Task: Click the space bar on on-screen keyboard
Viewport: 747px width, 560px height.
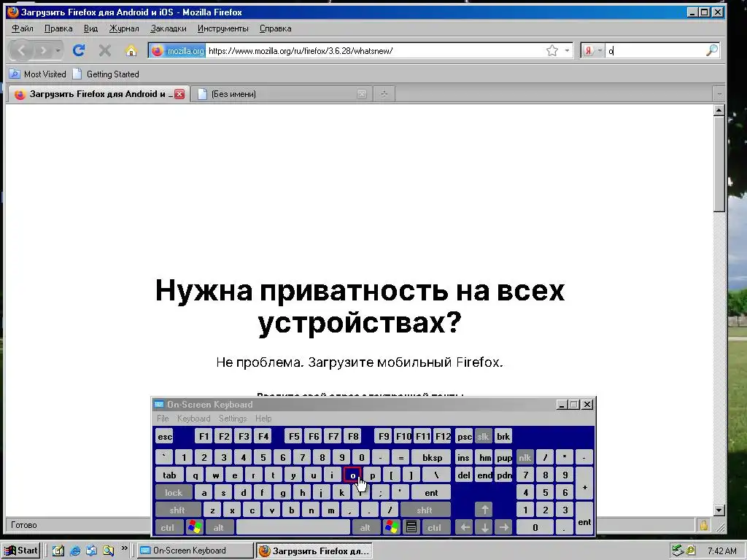Action: (x=293, y=528)
